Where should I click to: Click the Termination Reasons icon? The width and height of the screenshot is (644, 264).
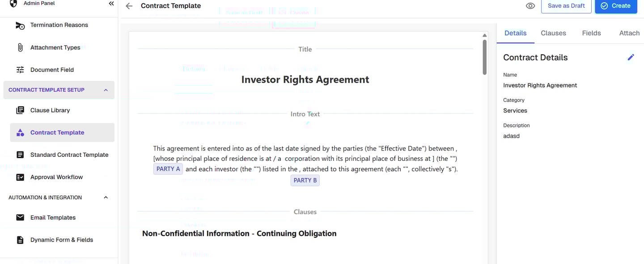point(20,25)
